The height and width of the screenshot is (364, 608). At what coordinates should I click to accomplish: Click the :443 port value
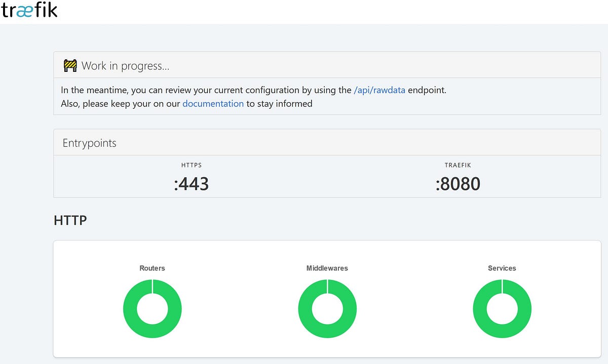point(192,183)
